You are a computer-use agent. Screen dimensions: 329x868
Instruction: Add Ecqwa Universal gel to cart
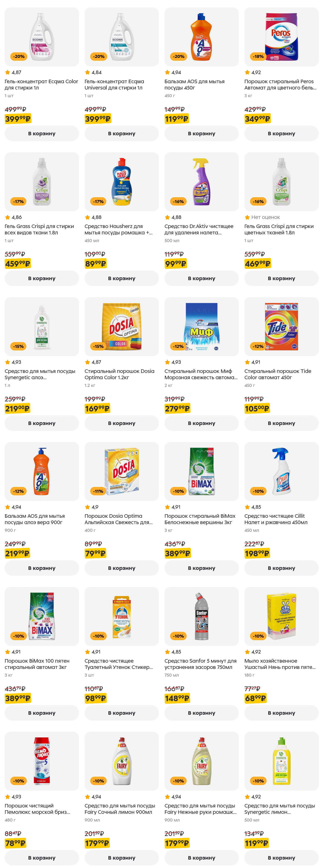point(121,133)
